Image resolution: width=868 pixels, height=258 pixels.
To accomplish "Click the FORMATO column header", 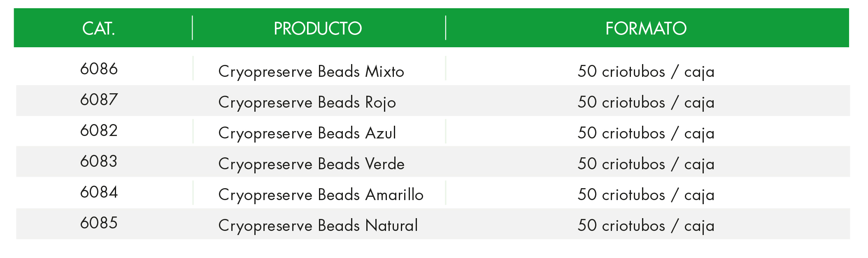I will [x=646, y=28].
